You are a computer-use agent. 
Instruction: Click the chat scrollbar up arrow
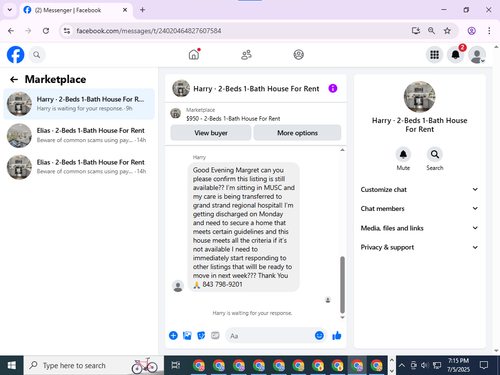click(x=342, y=150)
